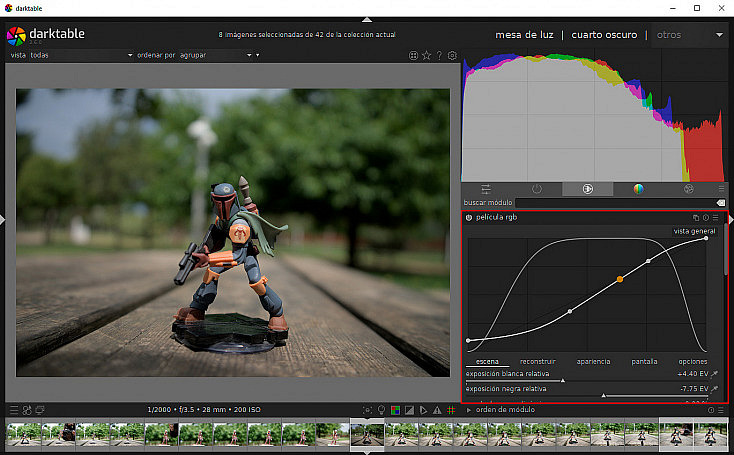Screen dimensions: 734x455
Task: Pick exposición blanca relativa with eyedropper
Action: [715, 374]
